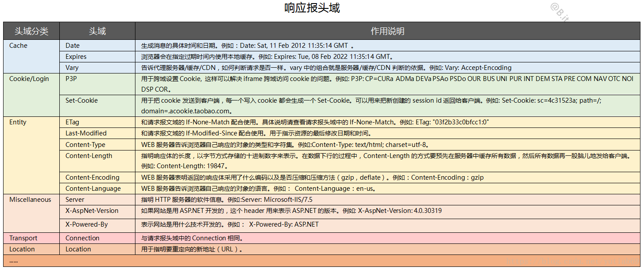
Task: Click the Location header field cell in second column
Action: [x=97, y=249]
